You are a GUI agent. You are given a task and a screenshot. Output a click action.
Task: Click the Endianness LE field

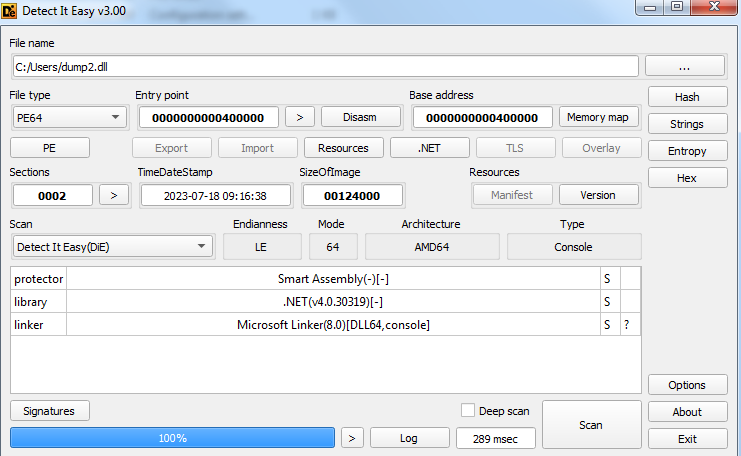pyautogui.click(x=262, y=247)
